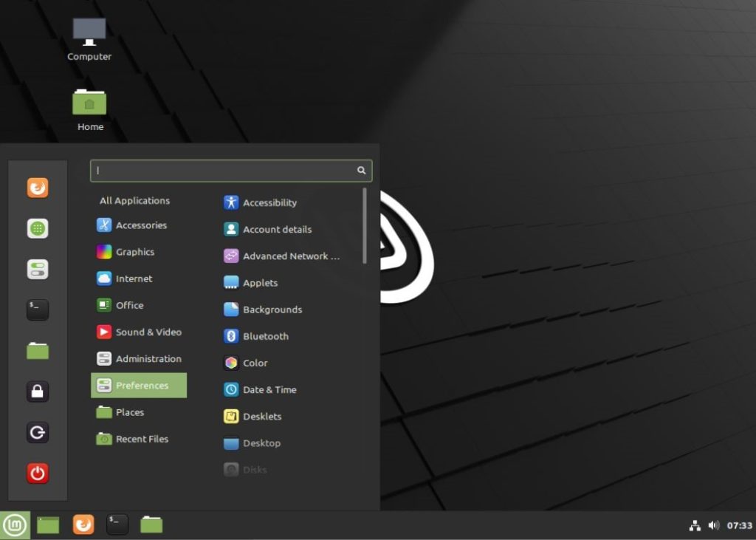Click the Linux Mint menu button in the panel
Image resolution: width=756 pixels, height=540 pixels.
(x=15, y=525)
